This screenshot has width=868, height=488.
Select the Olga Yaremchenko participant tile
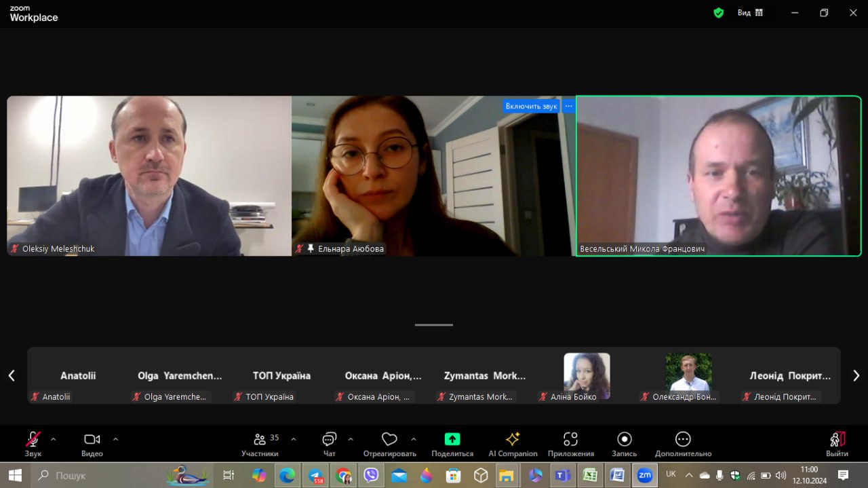pos(180,376)
